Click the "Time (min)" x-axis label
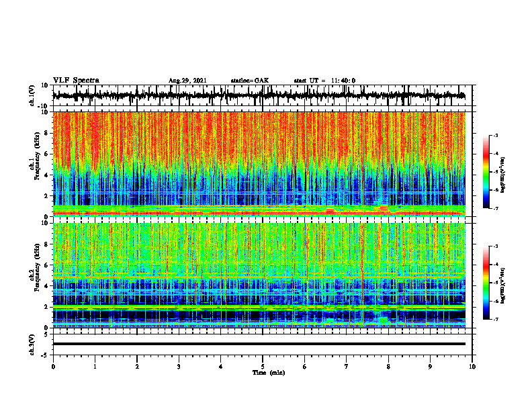Image resolution: width=532 pixels, height=411 pixels. pos(269,373)
